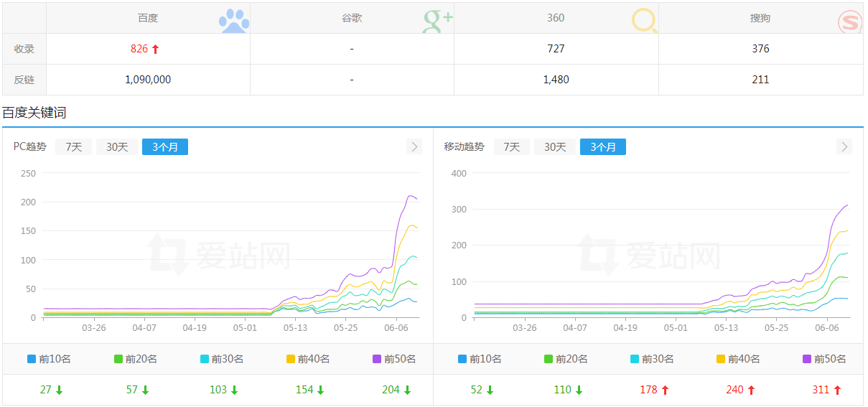Click mobile top-50 value 311

pyautogui.click(x=821, y=390)
